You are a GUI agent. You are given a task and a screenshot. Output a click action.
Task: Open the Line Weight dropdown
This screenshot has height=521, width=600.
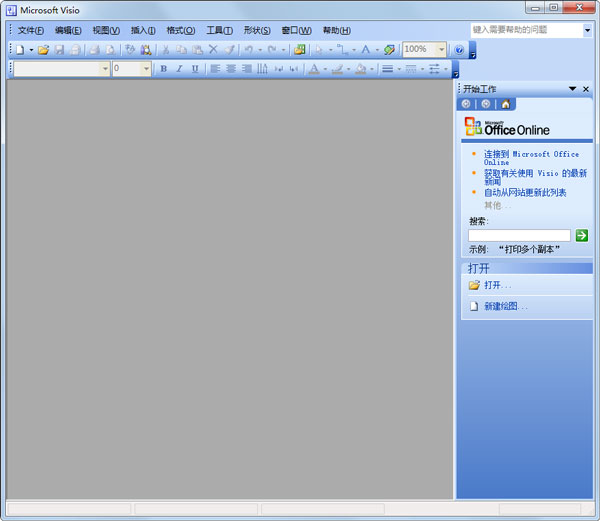click(399, 69)
